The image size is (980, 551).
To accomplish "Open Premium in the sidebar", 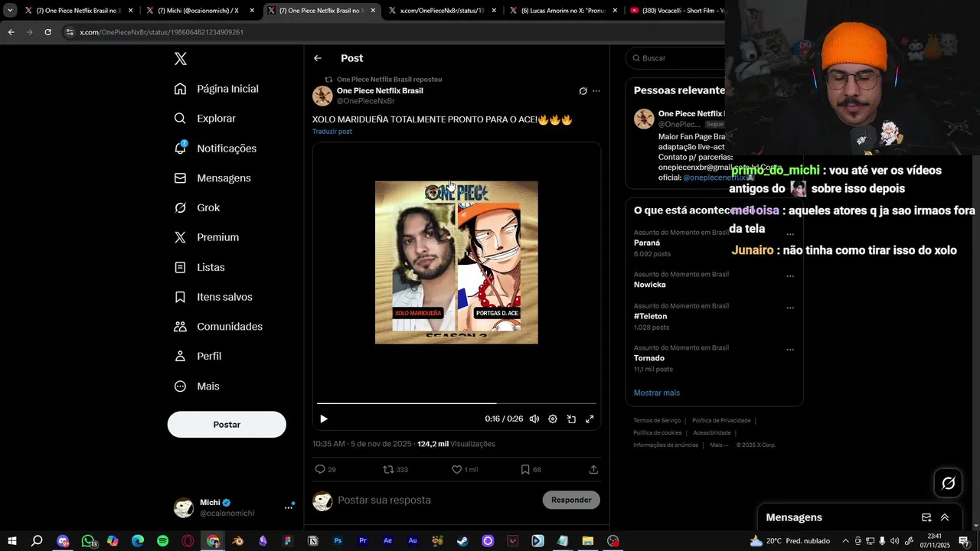I will pos(206,237).
